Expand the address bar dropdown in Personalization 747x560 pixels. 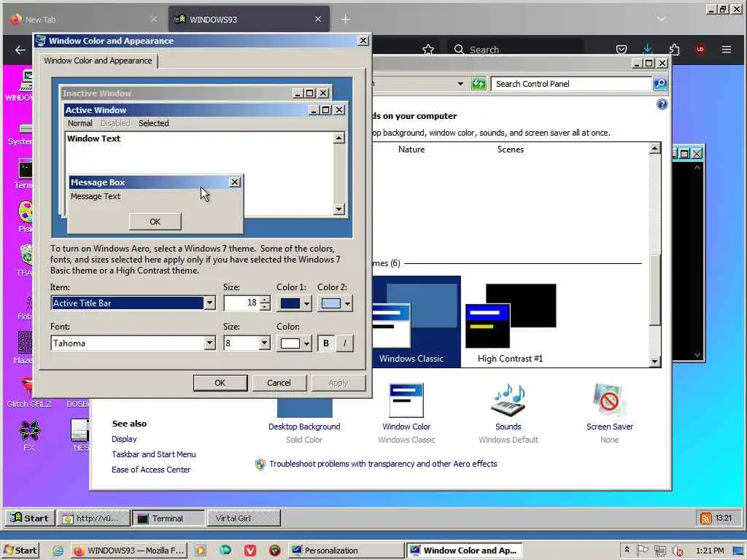[460, 84]
